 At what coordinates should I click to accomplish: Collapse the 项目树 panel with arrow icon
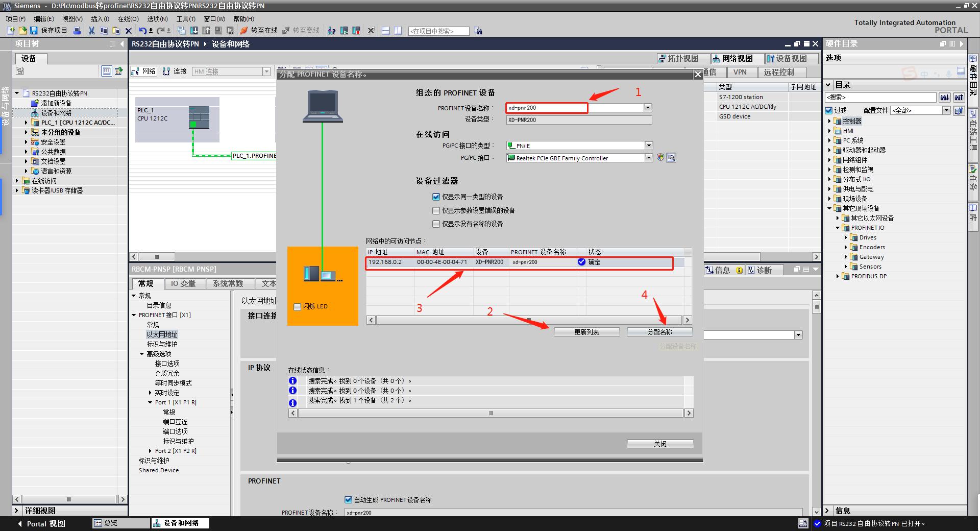122,44
